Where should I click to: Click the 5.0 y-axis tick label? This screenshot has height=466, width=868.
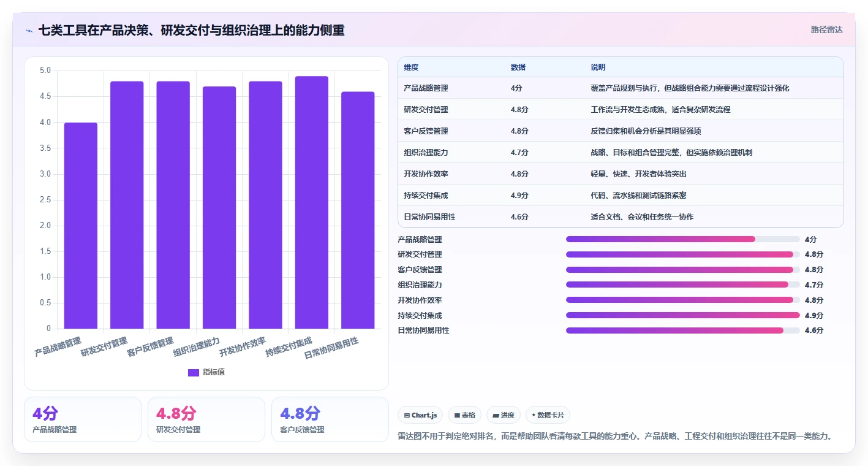(45, 71)
